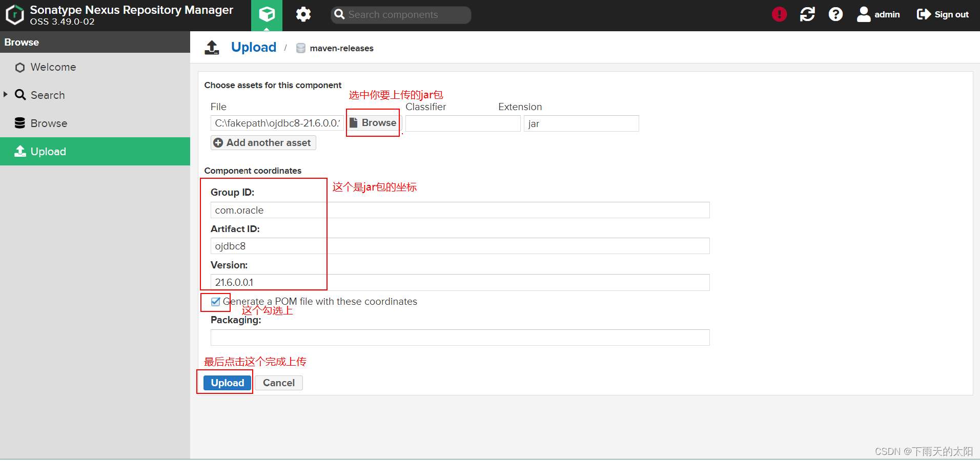
Task: Open the help question mark icon
Action: click(835, 14)
